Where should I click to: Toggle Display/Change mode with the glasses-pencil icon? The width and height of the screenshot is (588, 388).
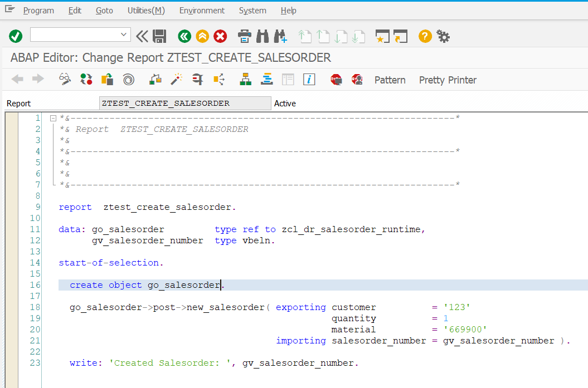[x=65, y=80]
